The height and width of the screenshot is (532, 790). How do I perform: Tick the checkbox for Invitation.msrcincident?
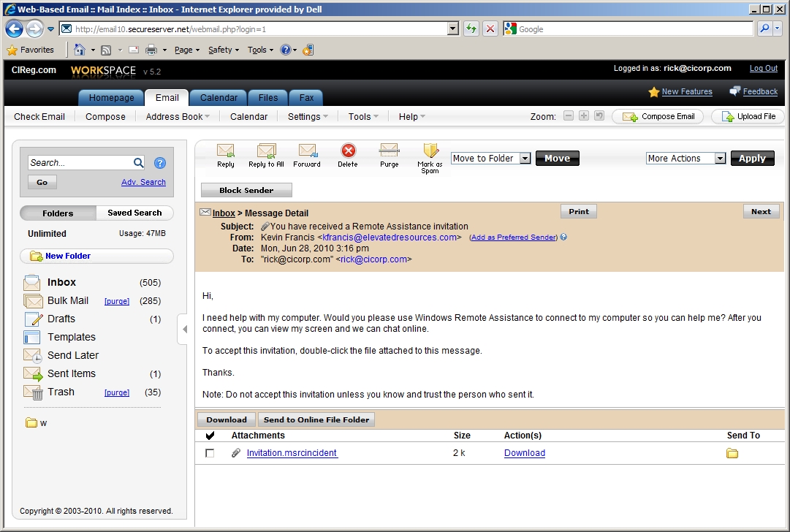210,453
